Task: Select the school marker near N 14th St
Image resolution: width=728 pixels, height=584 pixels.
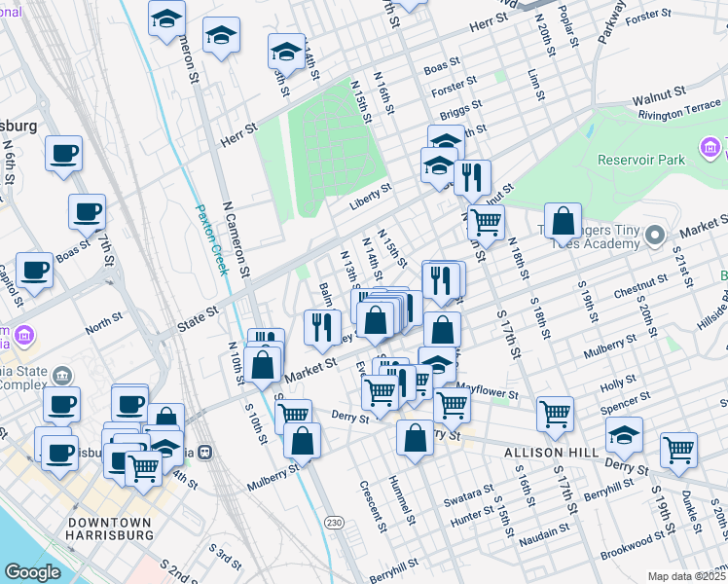Action: point(286,54)
